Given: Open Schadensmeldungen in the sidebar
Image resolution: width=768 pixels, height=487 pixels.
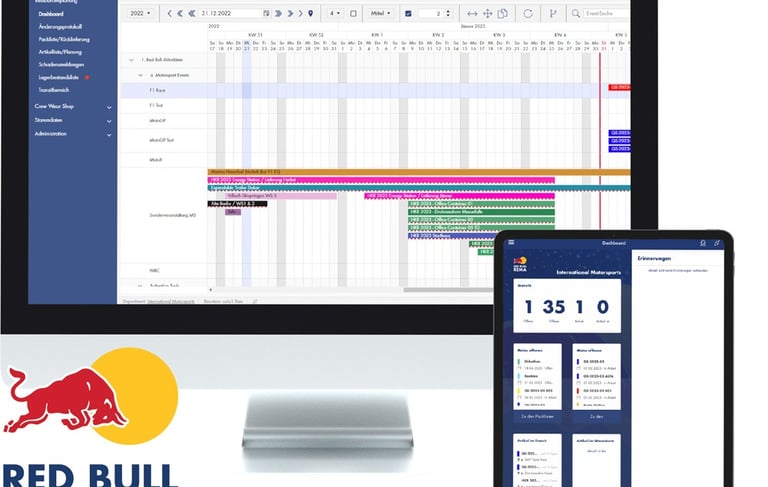Looking at the screenshot, I should coord(61,65).
